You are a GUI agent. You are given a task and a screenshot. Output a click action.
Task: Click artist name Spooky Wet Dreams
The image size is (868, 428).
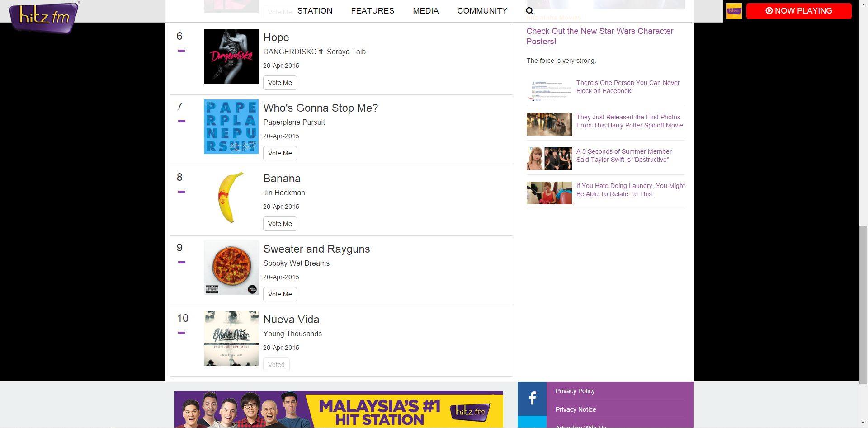(x=296, y=263)
